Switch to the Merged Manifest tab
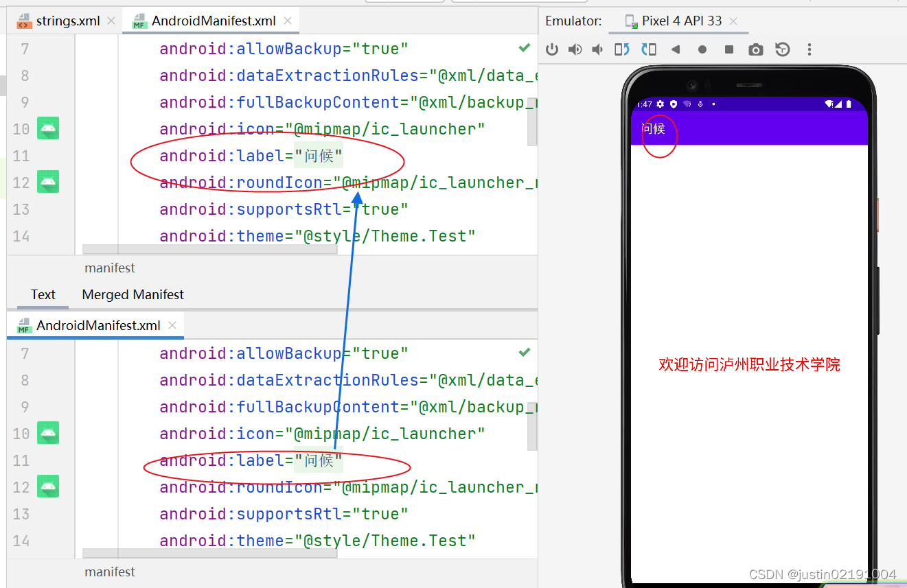 (133, 294)
